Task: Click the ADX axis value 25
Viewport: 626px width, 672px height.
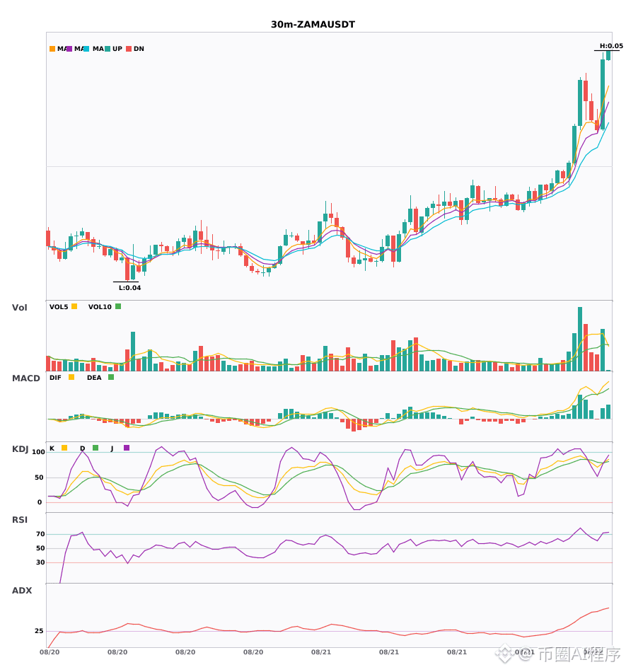Action: (x=39, y=631)
